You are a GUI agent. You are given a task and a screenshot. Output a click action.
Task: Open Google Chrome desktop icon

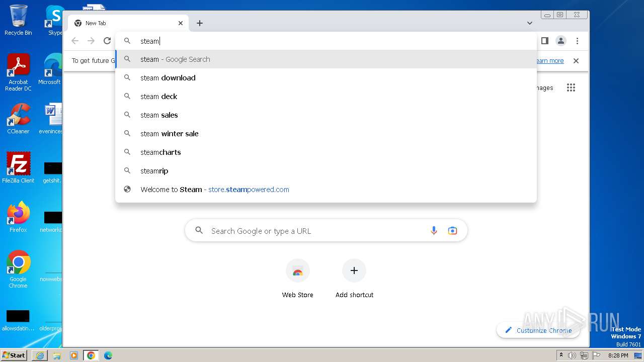[x=18, y=269]
